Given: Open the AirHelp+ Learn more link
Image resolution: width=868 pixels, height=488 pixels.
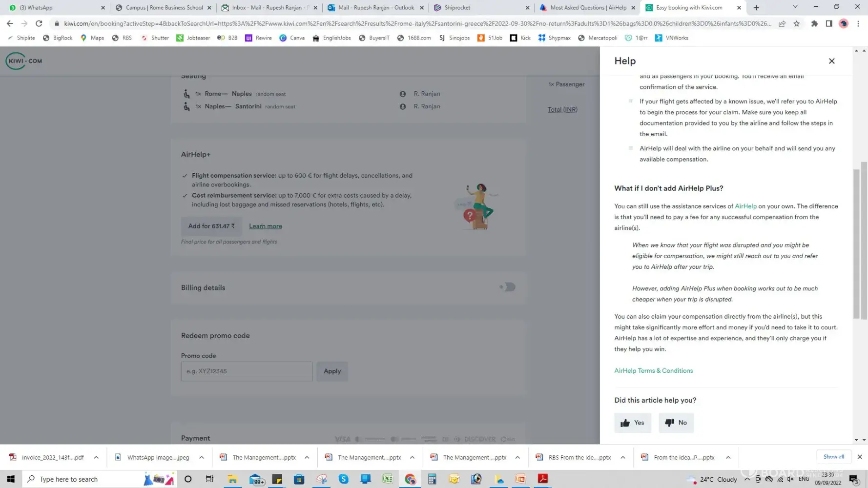Looking at the screenshot, I should coord(266,226).
